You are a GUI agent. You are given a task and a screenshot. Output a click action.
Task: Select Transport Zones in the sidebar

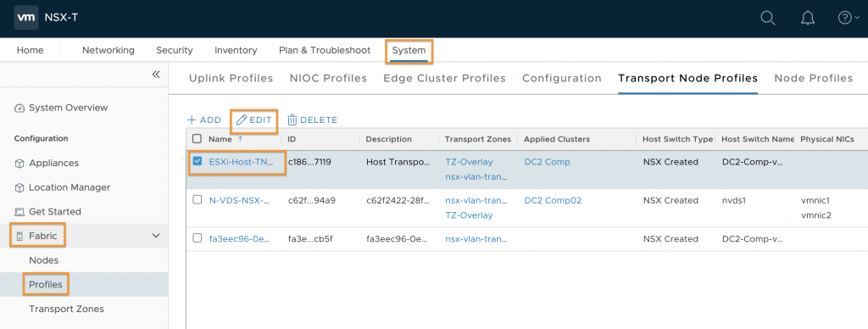[x=66, y=309]
